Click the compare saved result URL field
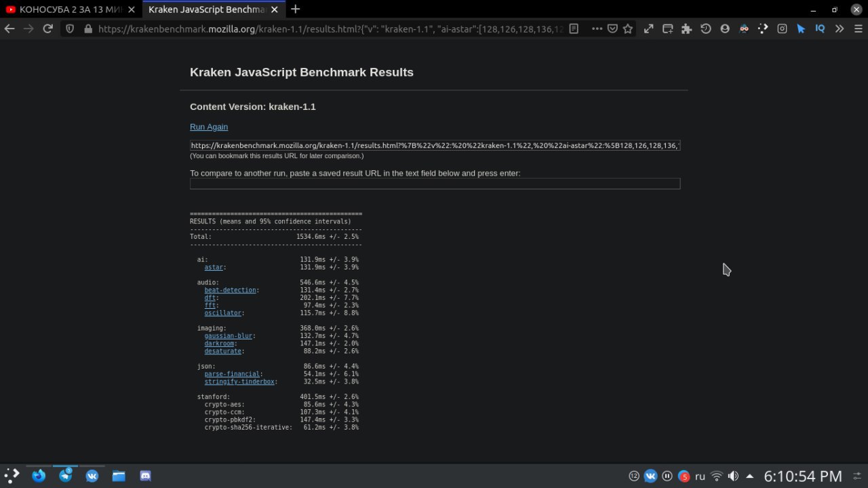This screenshot has height=488, width=868. 435,183
